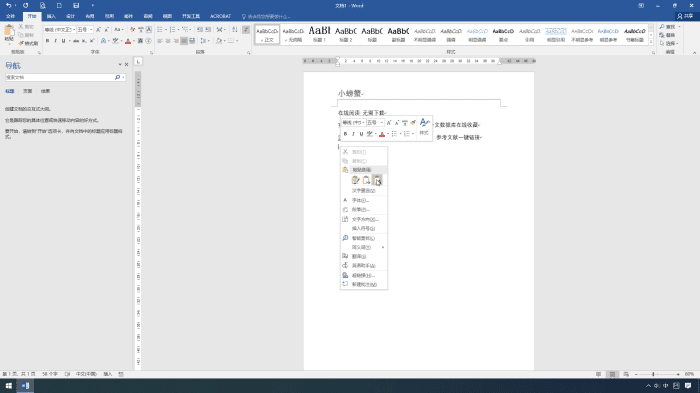Open the Select dropdown in editing group
The height and width of the screenshot is (393, 700).
[x=669, y=43]
